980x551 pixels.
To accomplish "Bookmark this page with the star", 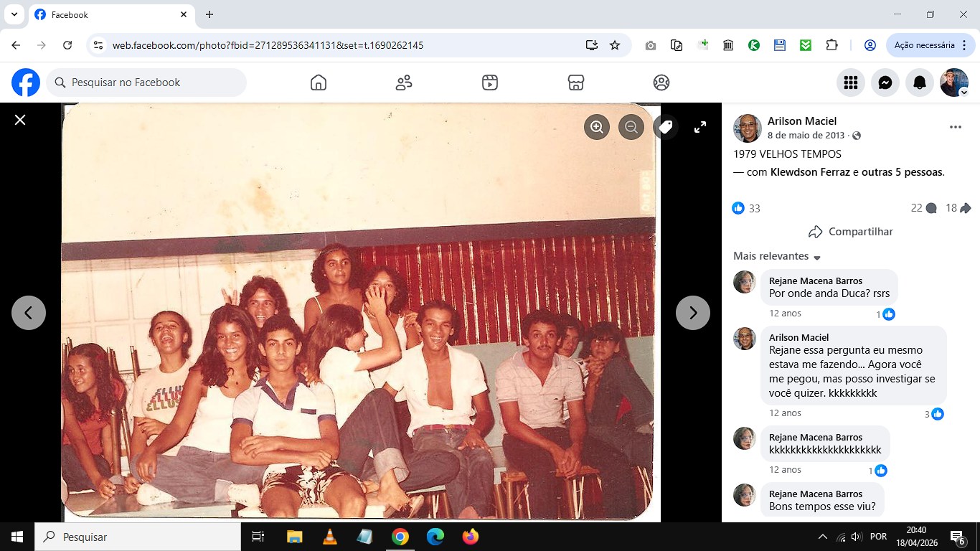I will coord(615,45).
